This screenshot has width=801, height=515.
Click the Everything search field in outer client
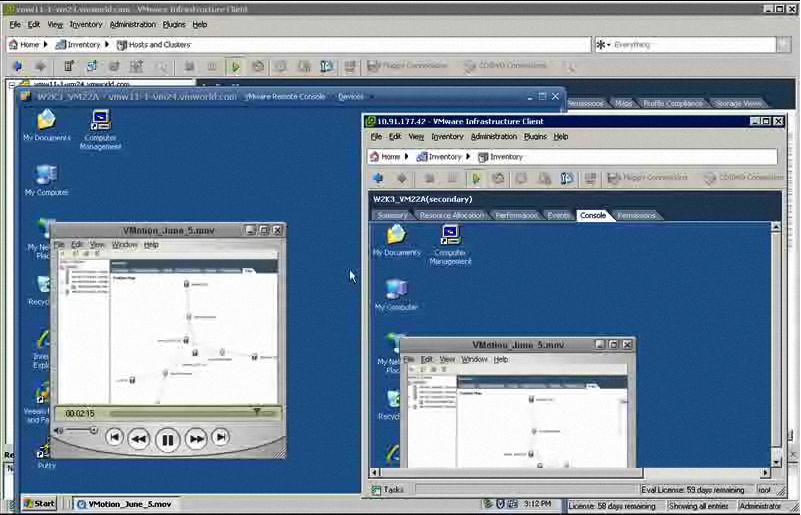[694, 45]
